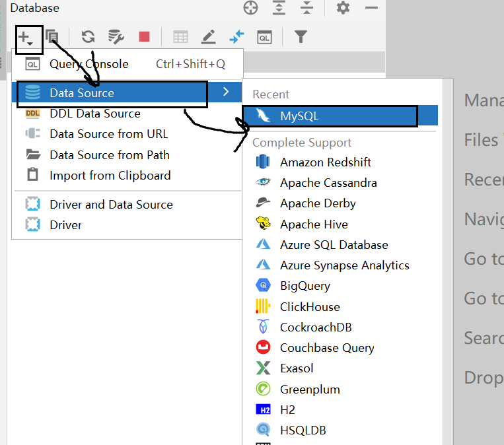
Task: Choose Greenplum data source
Action: (340, 389)
